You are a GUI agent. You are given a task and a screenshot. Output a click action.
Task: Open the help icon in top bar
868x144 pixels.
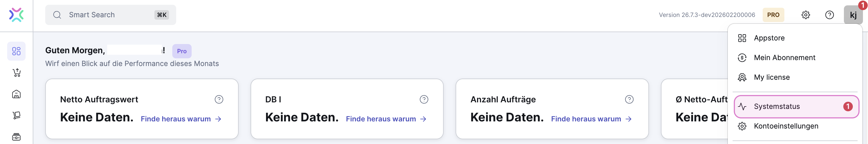(x=829, y=15)
